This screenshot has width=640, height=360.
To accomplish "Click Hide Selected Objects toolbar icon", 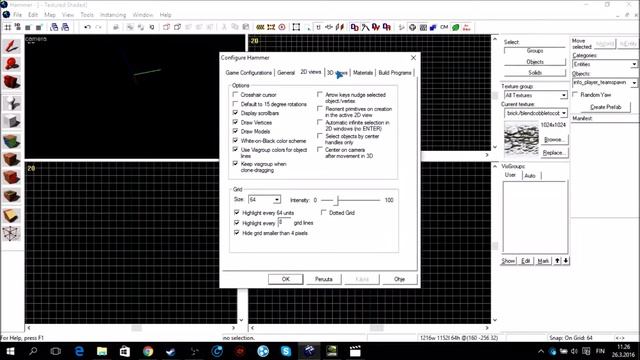I will click(x=166, y=27).
